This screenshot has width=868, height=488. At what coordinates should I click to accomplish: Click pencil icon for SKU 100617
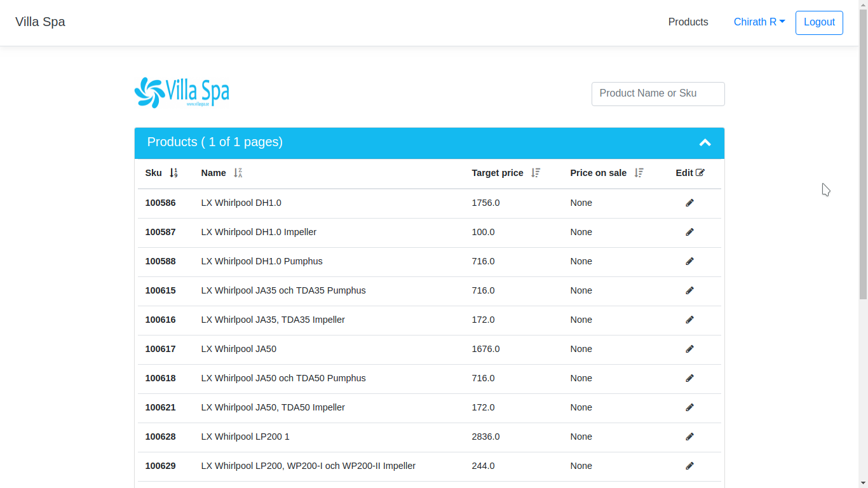coord(689,349)
